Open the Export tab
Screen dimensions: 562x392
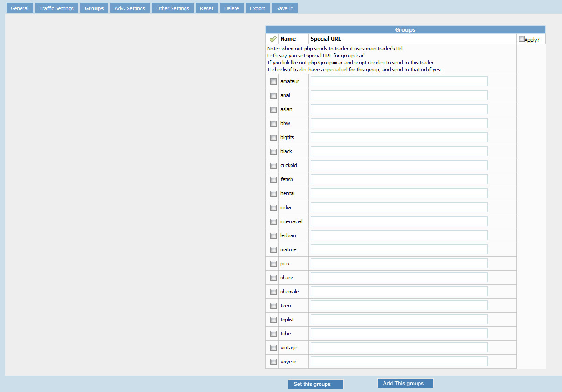pyautogui.click(x=257, y=8)
